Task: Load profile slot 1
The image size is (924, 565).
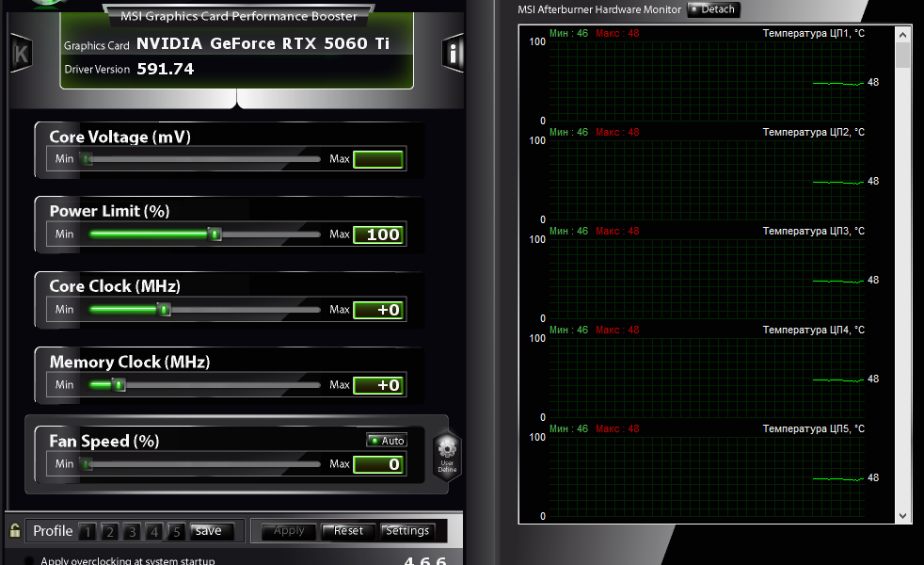Action: [88, 531]
